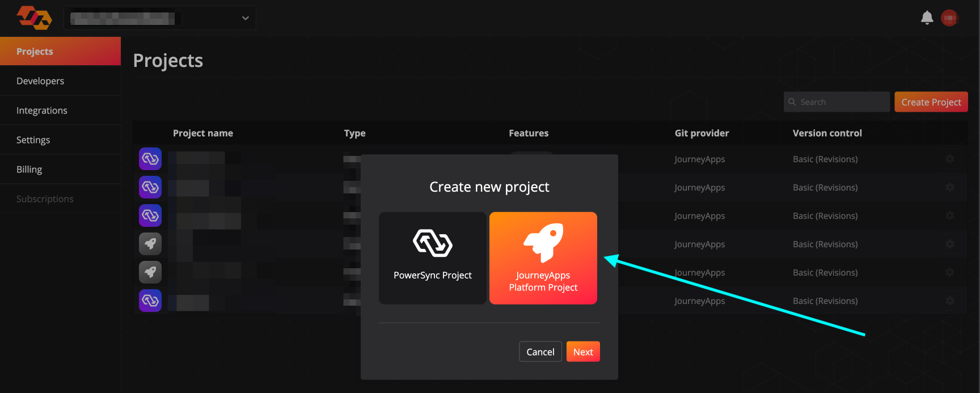
Task: Click the lower grey rocket project icon
Action: pyautogui.click(x=150, y=272)
